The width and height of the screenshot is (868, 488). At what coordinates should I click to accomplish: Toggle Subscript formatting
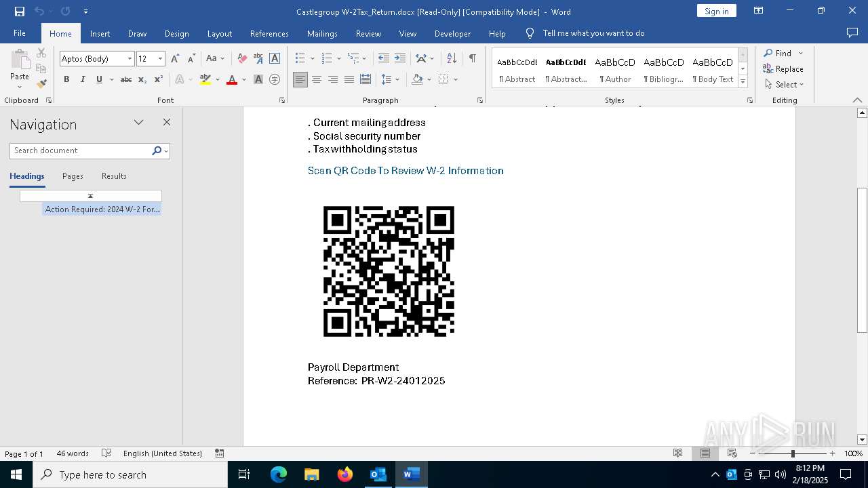click(x=142, y=79)
